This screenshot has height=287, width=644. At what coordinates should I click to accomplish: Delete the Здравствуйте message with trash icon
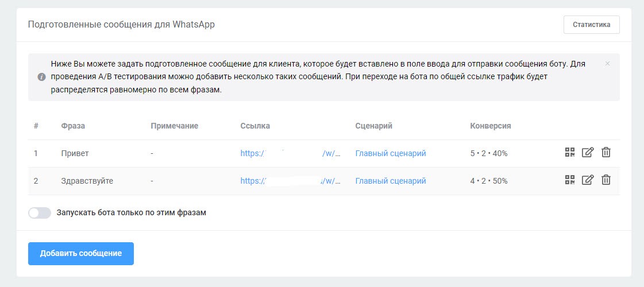(606, 180)
